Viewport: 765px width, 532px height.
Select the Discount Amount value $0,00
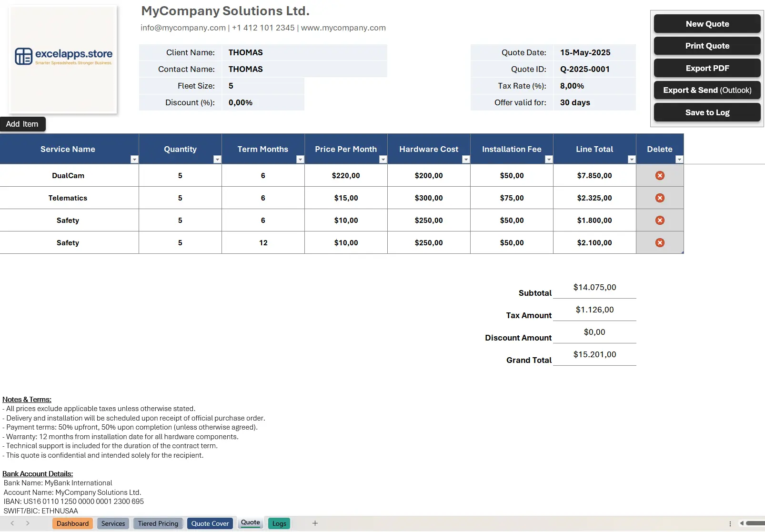tap(594, 332)
